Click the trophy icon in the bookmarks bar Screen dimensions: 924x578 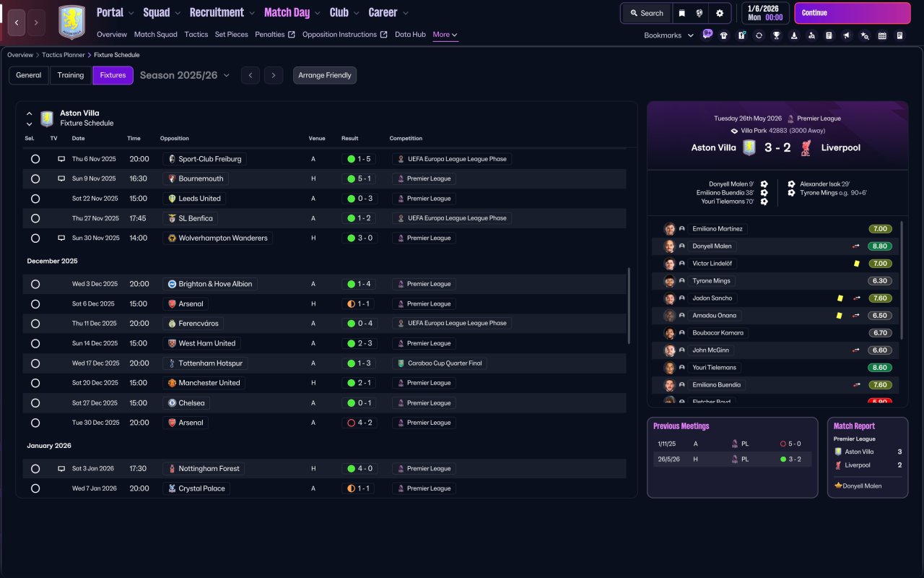(777, 35)
